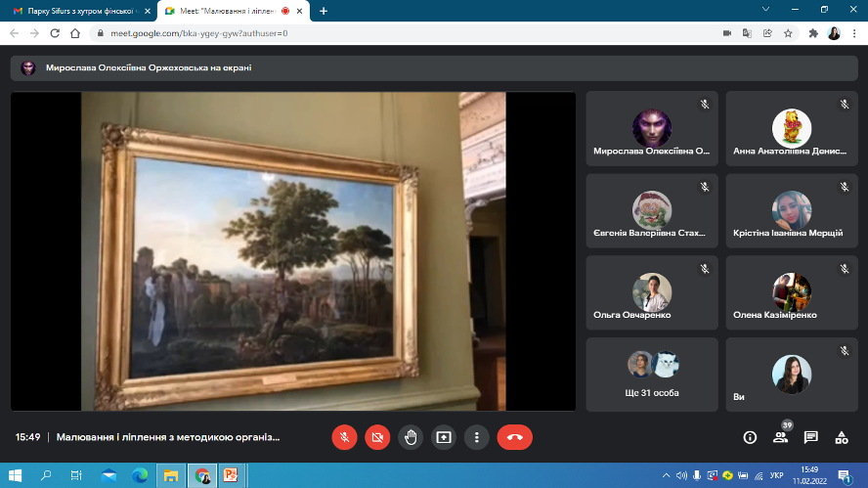The height and width of the screenshot is (488, 868).
Task: Open Chrome three-dot menu
Action: pos(854,33)
